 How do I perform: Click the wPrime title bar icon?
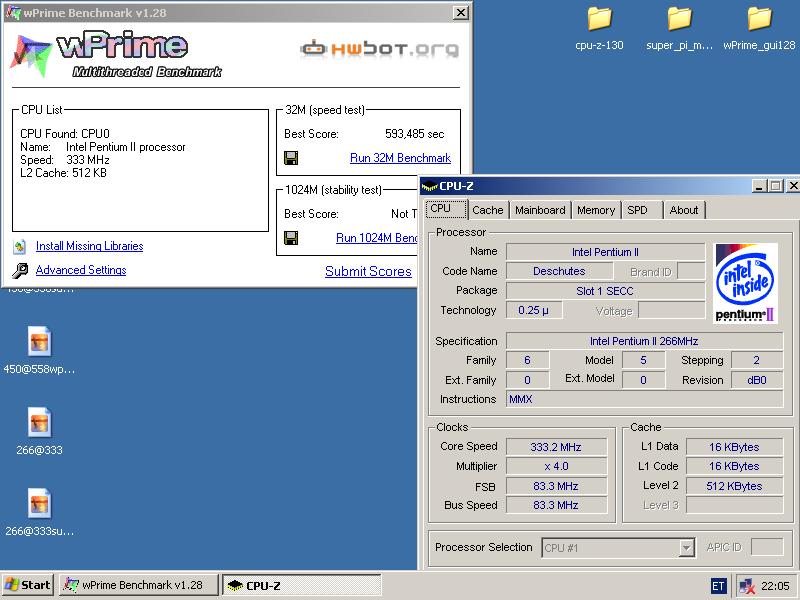pyautogui.click(x=13, y=13)
